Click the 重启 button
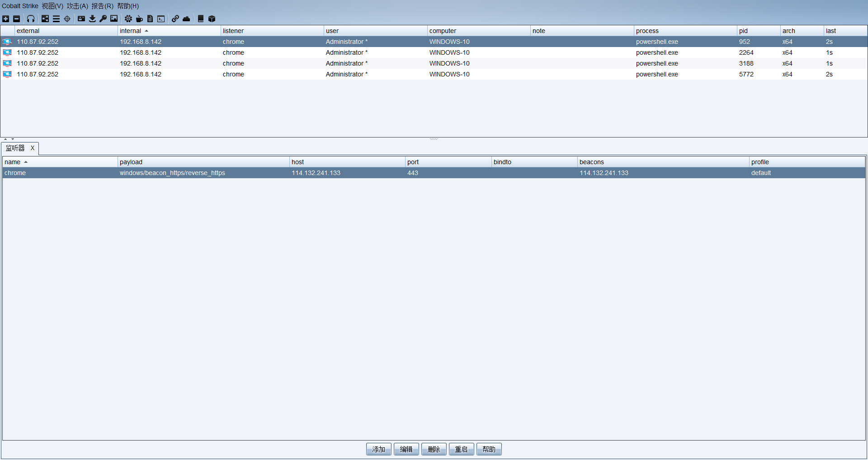The width and height of the screenshot is (868, 460). pos(462,449)
